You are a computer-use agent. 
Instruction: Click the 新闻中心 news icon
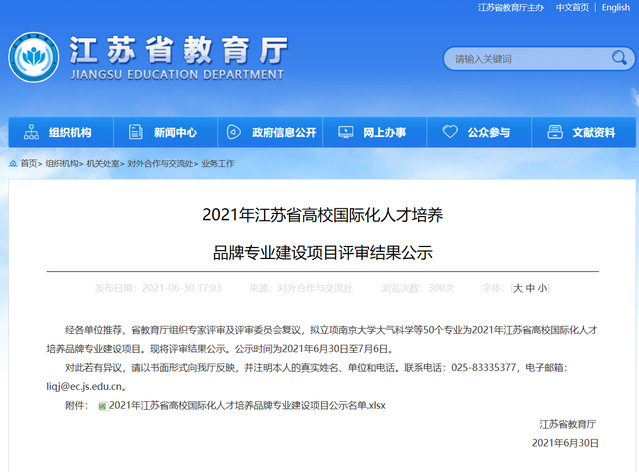[135, 132]
